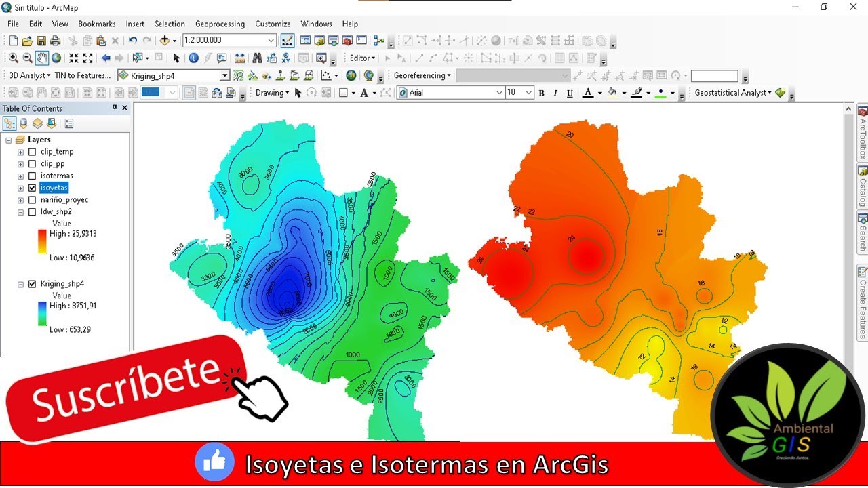Pick the font color swatch
This screenshot has width=868, height=488.
coord(588,93)
